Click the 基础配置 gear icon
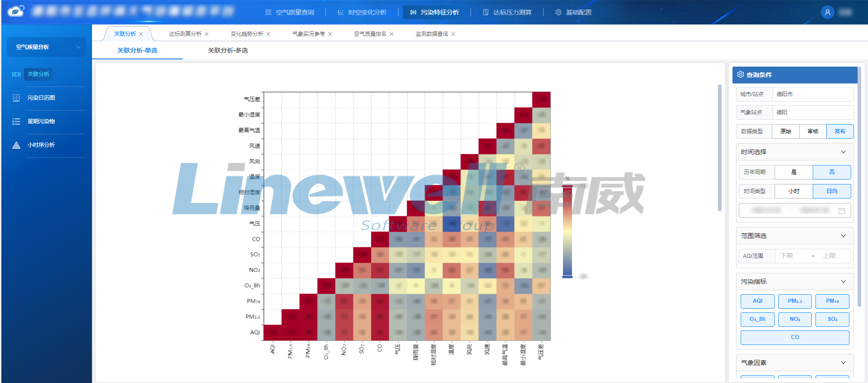The height and width of the screenshot is (383, 868). click(x=558, y=12)
